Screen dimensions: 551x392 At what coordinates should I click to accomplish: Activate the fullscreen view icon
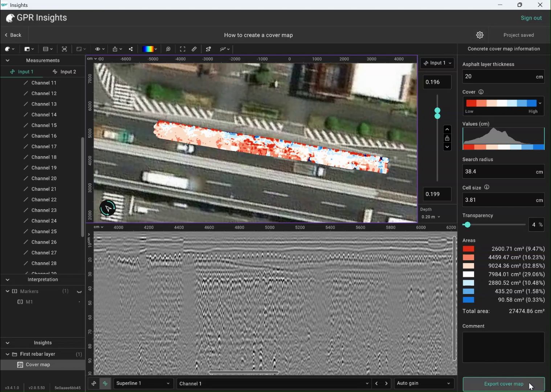(x=183, y=49)
